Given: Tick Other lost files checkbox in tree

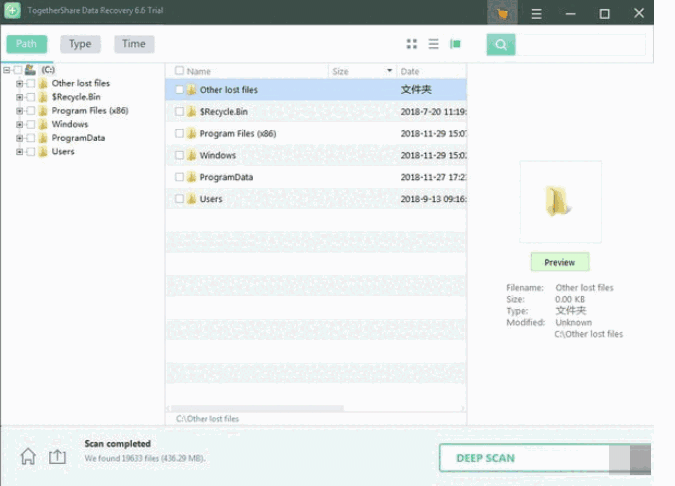Looking at the screenshot, I should [x=31, y=84].
